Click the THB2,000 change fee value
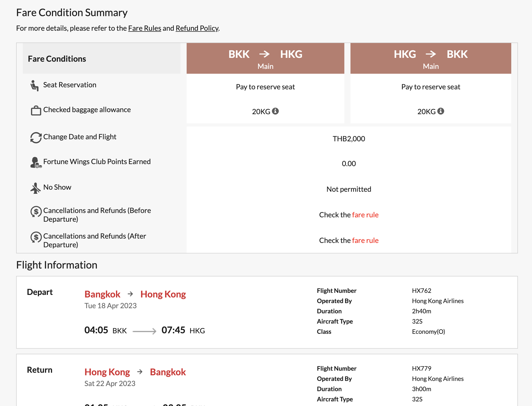532x406 pixels. click(x=349, y=139)
